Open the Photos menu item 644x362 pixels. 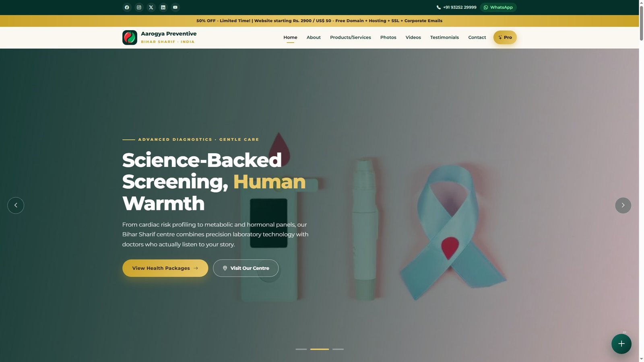tap(388, 37)
